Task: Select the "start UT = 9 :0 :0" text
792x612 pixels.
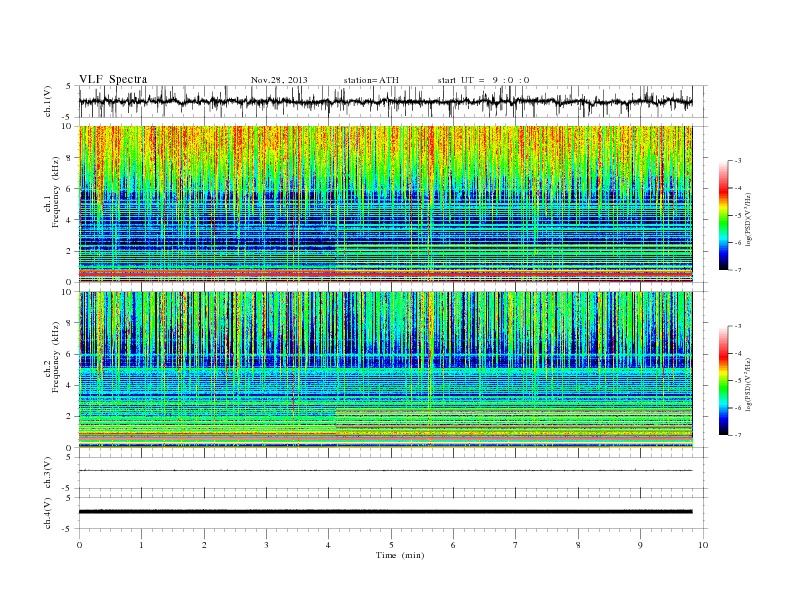Action: 483,80
